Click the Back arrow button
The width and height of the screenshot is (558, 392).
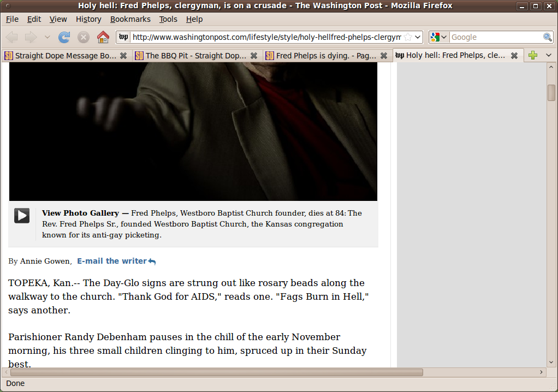pyautogui.click(x=12, y=37)
